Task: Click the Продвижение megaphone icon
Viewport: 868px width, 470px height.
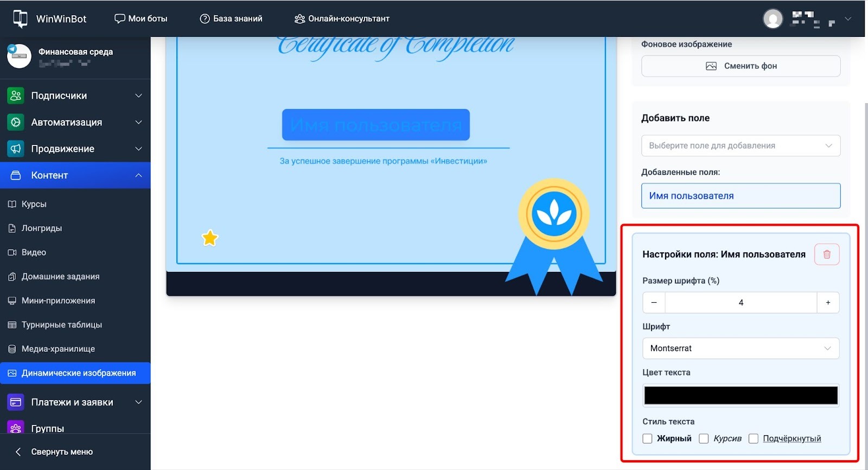Action: (16, 149)
